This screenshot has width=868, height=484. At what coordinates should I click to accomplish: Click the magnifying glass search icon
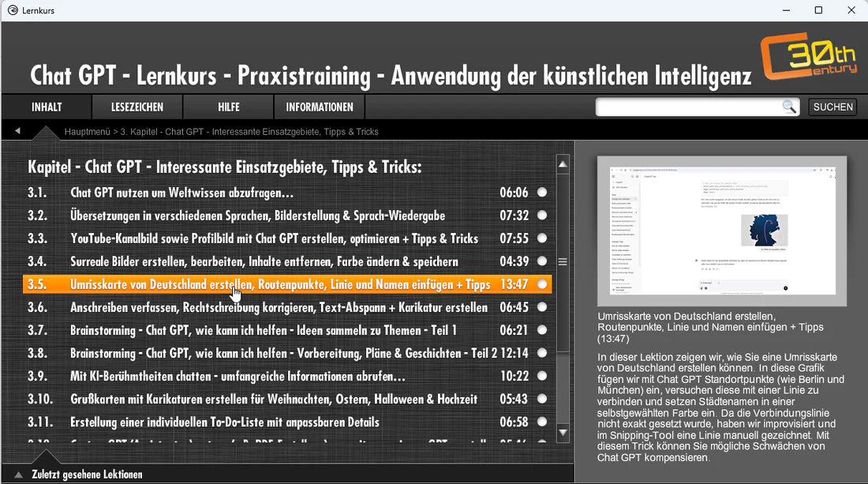coord(788,107)
